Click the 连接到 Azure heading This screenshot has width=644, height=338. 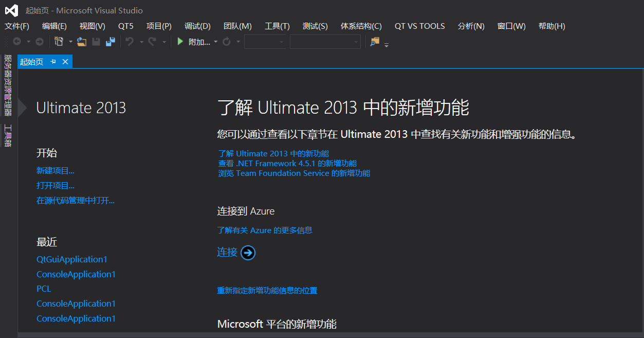pos(246,211)
